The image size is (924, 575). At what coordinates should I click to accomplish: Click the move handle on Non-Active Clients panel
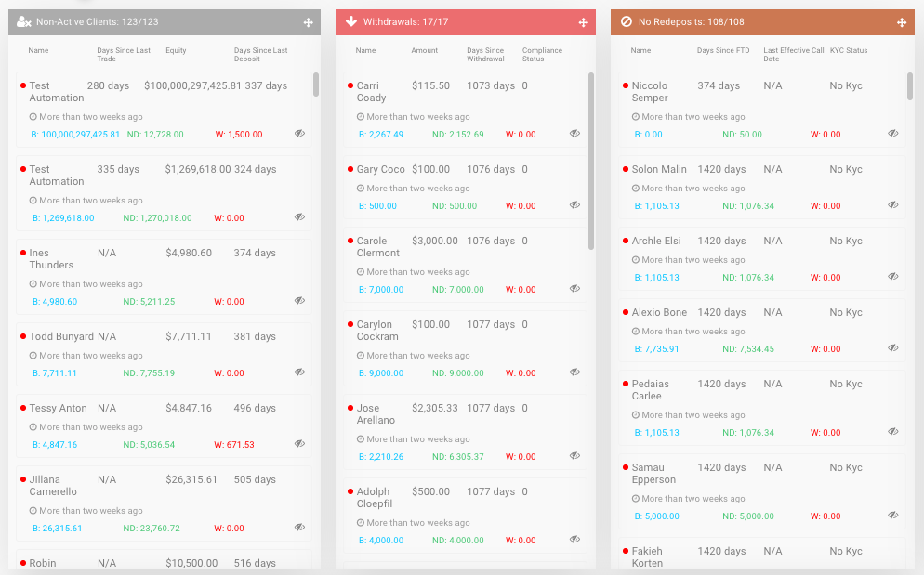coord(309,20)
